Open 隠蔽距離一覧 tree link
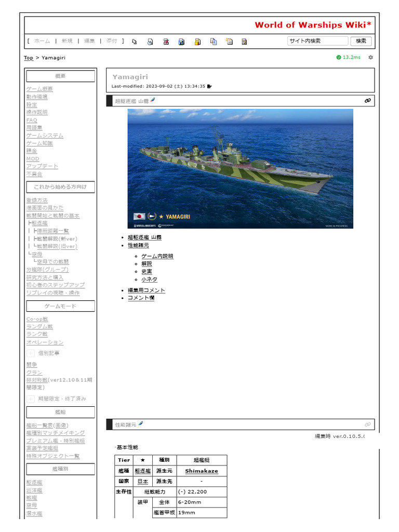The image size is (399, 532). click(53, 231)
